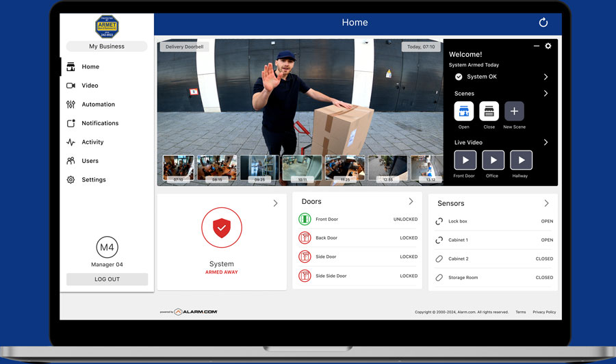Toggle the Front Door lock icon
Screen dimensions: 616x364
pos(305,220)
